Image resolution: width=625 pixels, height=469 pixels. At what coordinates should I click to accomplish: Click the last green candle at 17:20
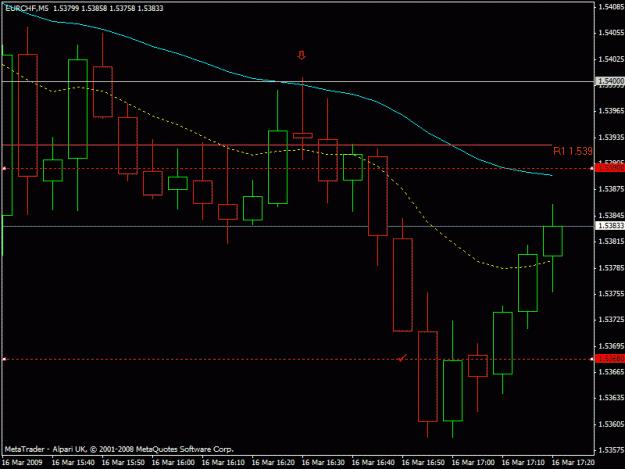click(x=553, y=241)
